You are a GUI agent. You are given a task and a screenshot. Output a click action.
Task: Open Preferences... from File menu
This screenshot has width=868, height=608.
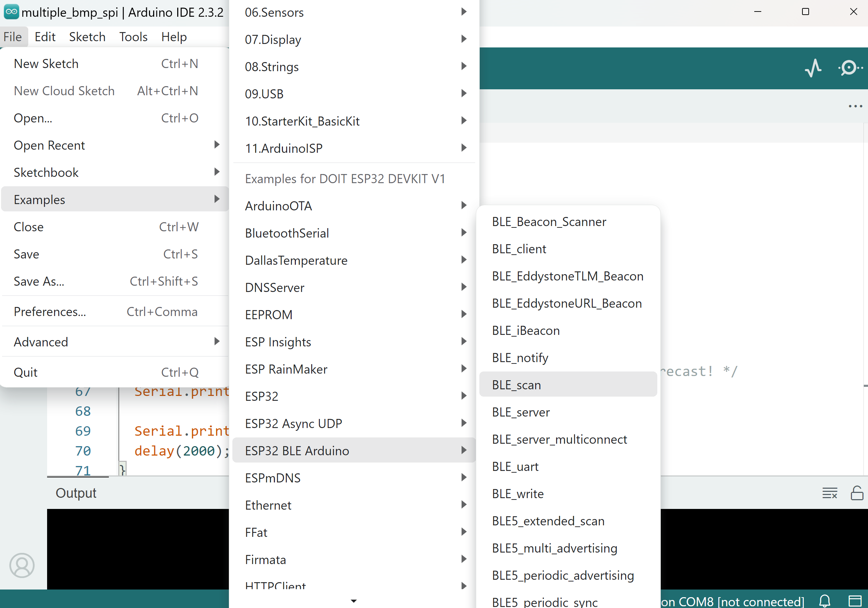pyautogui.click(x=115, y=311)
